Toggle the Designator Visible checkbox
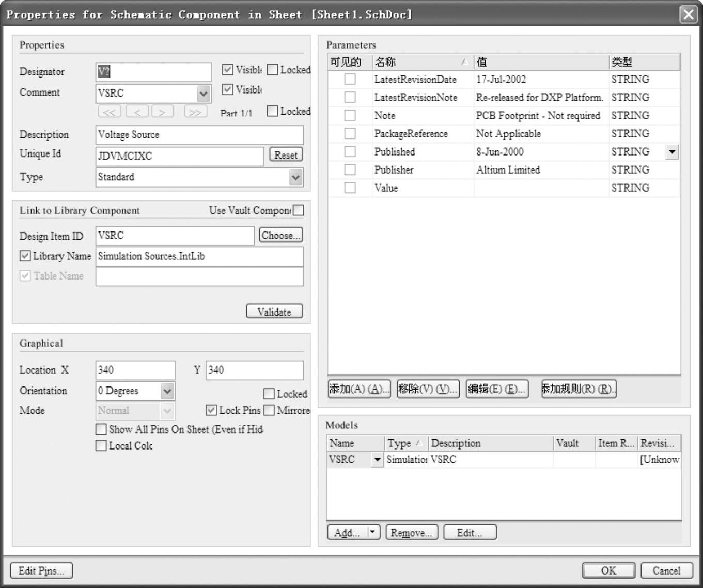Viewport: 703px width, 588px height. [x=227, y=69]
